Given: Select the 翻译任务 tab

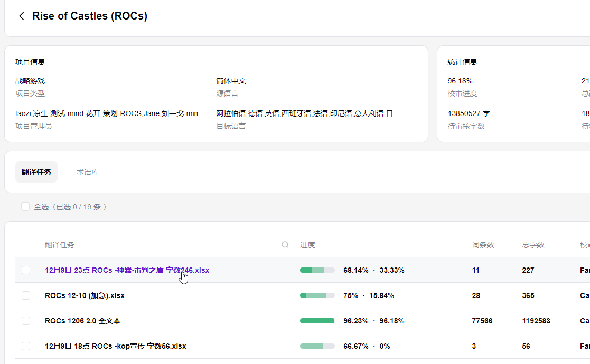Looking at the screenshot, I should coord(36,172).
